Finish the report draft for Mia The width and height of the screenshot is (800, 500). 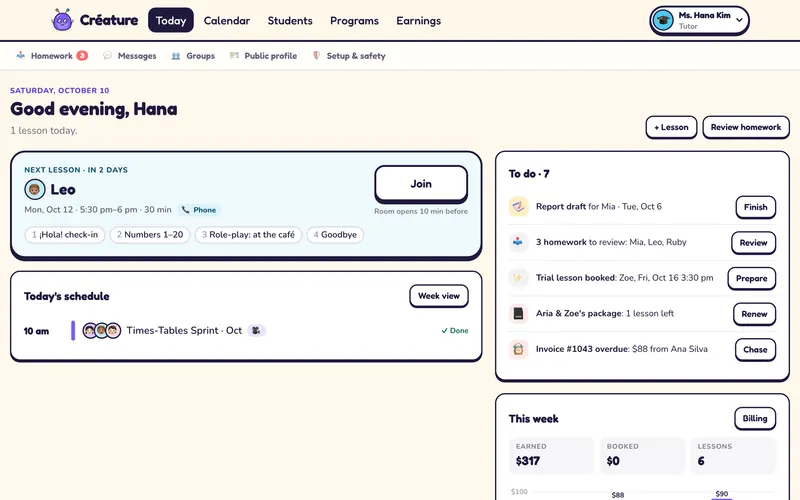coord(756,207)
